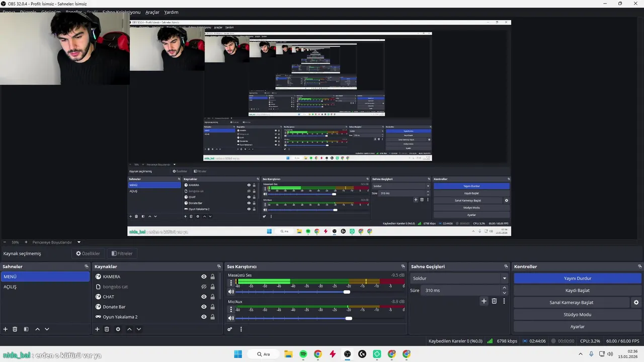This screenshot has height=362, width=644.
Task: Zoom out the preview with minus icon
Action: click(x=5, y=242)
